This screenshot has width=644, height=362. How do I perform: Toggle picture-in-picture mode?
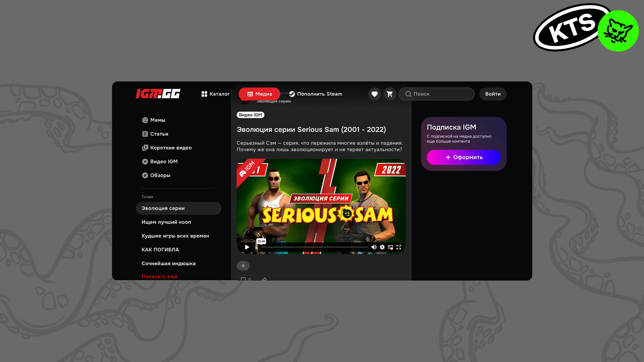pos(390,247)
